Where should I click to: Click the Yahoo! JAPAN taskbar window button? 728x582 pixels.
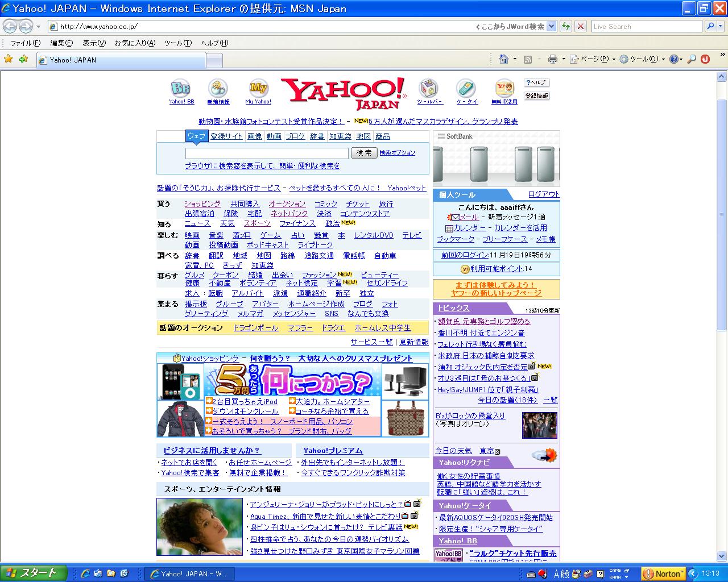click(x=188, y=574)
